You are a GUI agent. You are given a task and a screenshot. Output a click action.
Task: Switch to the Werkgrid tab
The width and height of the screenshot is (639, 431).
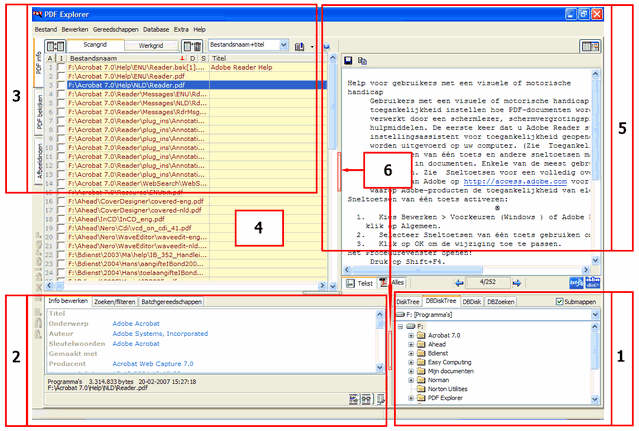pyautogui.click(x=151, y=46)
